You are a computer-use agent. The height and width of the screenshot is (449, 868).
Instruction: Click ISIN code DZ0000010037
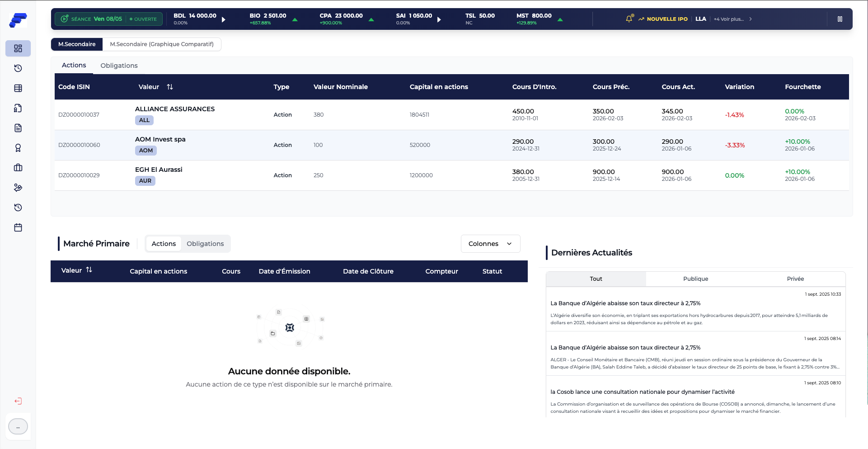coord(79,115)
